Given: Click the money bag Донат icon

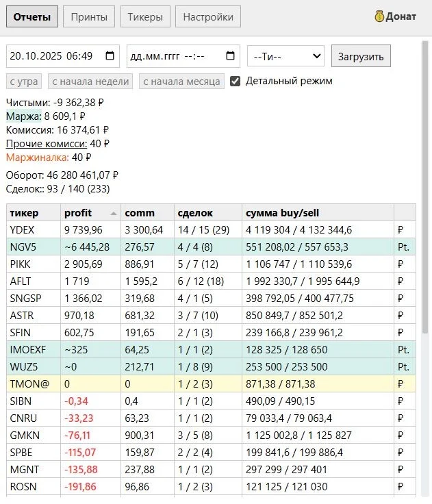Looking at the screenshot, I should click(x=379, y=16).
